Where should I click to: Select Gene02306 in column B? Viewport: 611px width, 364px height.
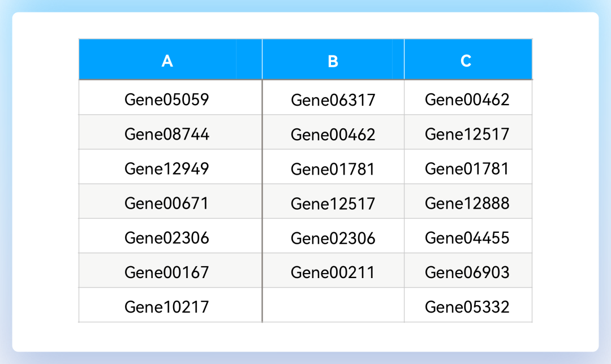tap(333, 236)
